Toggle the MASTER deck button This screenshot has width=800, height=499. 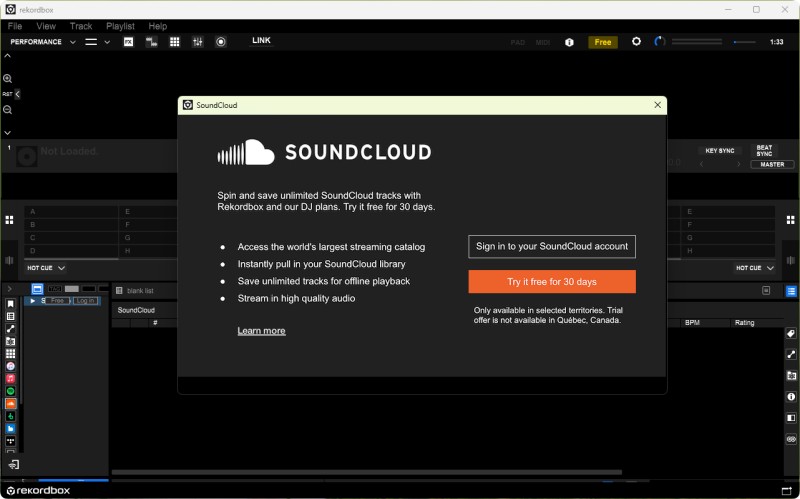pyautogui.click(x=772, y=164)
